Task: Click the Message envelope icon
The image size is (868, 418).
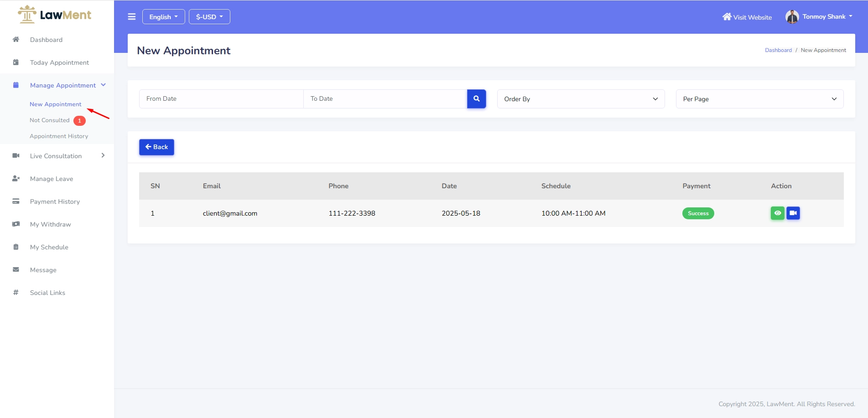Action: pos(16,269)
